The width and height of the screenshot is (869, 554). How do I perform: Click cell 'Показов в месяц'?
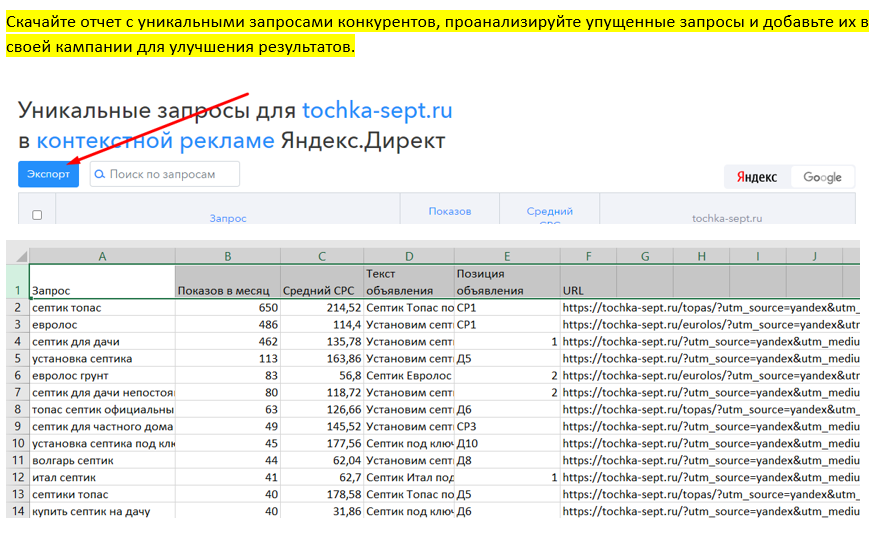pyautogui.click(x=228, y=282)
